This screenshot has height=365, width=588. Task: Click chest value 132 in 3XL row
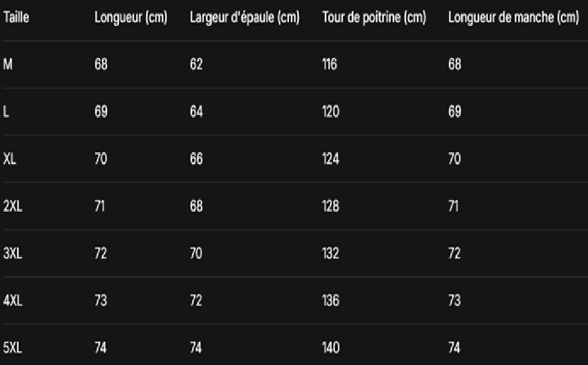coord(331,253)
